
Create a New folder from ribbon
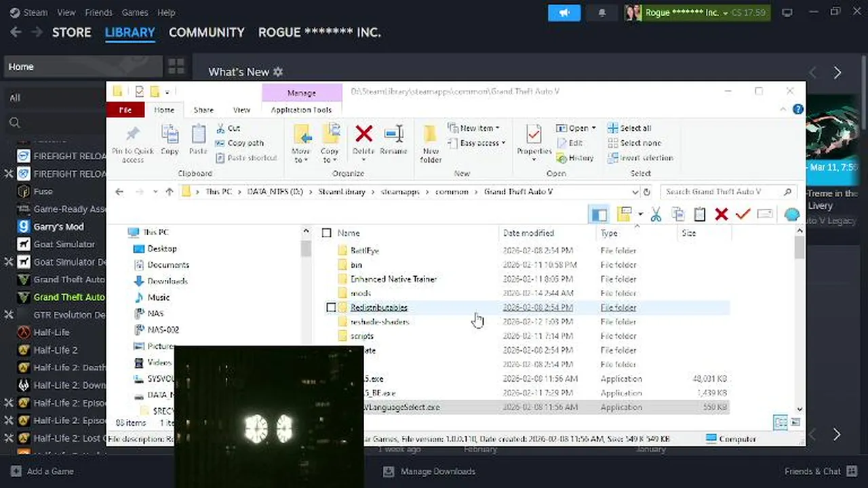point(431,143)
